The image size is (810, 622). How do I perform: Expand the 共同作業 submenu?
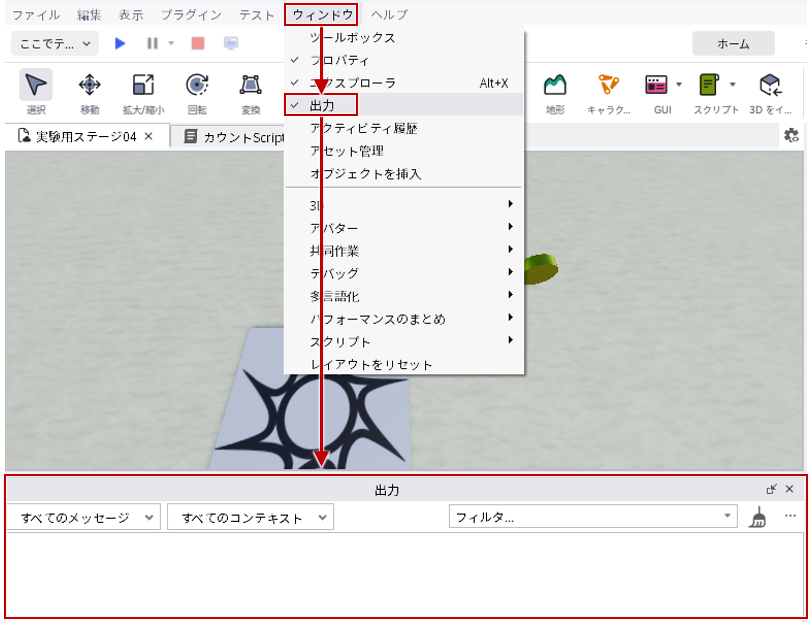click(404, 251)
